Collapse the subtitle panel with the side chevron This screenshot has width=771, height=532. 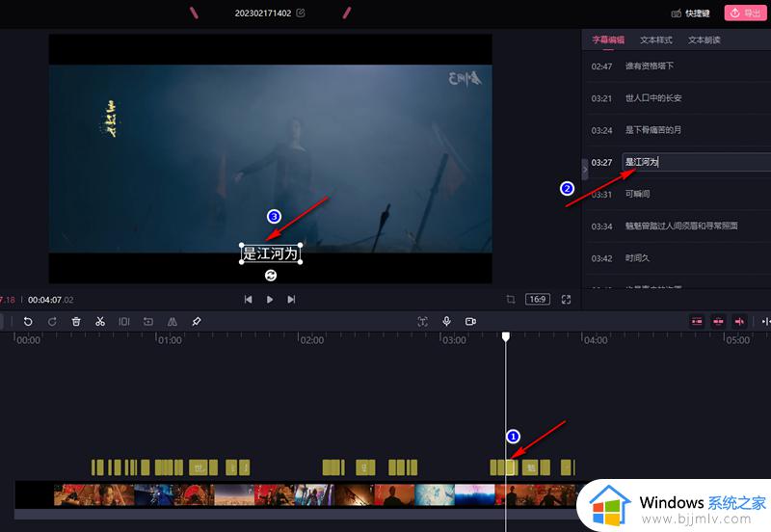click(585, 169)
